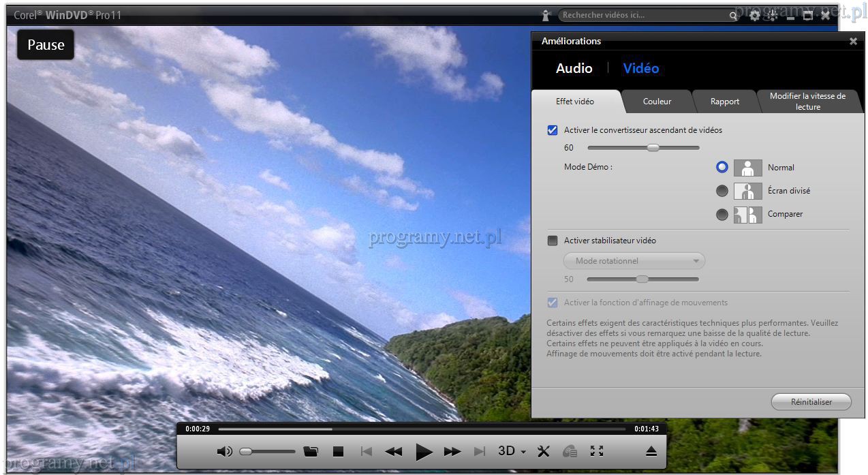Mute audio with the speaker icon

pos(224,451)
